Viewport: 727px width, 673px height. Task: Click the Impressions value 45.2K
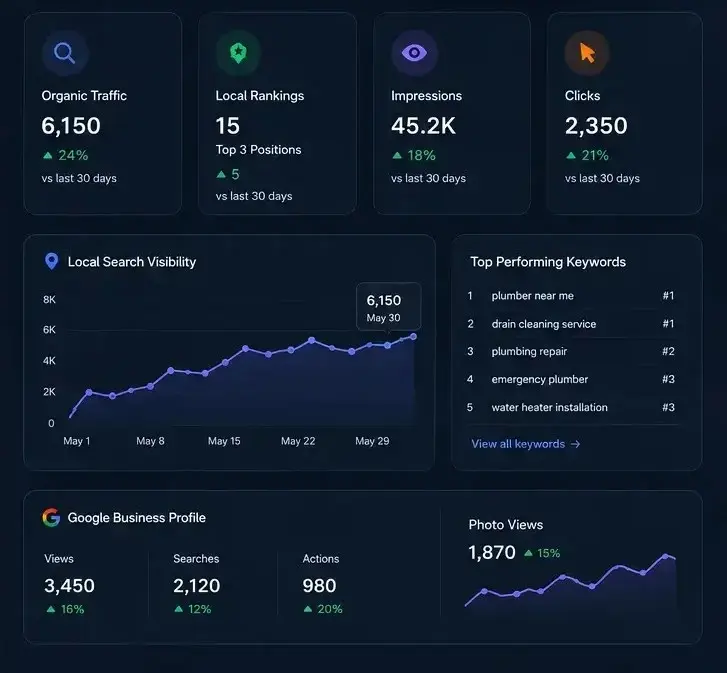point(423,126)
